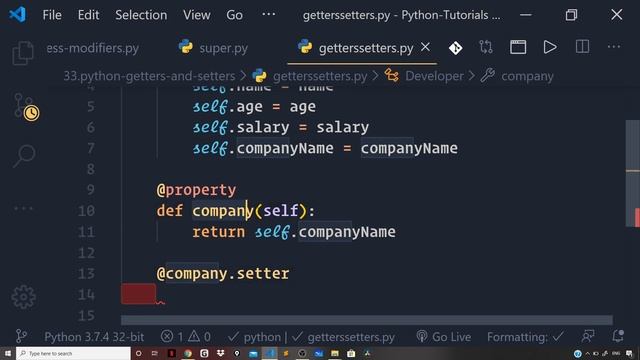The height and width of the screenshot is (360, 640).
Task: Click taskbar search box 'Type here to search'
Action: pos(73,353)
